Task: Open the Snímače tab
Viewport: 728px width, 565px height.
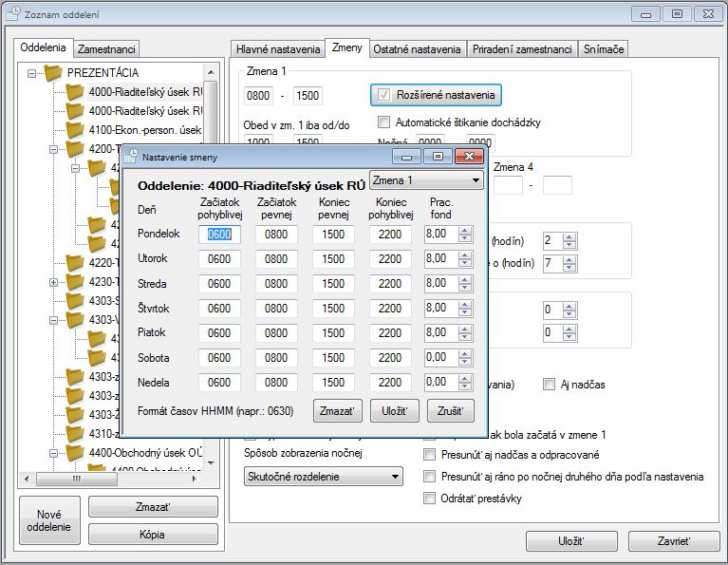Action: (x=604, y=49)
